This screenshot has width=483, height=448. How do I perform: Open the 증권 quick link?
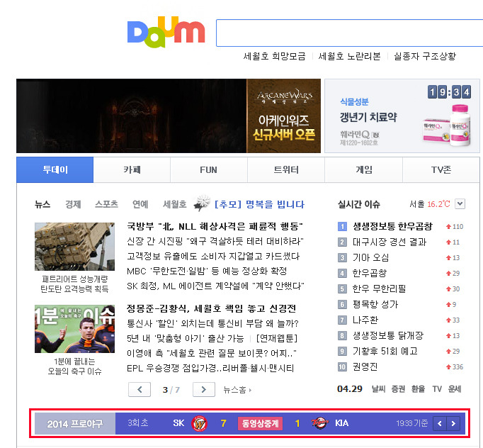[x=398, y=389]
